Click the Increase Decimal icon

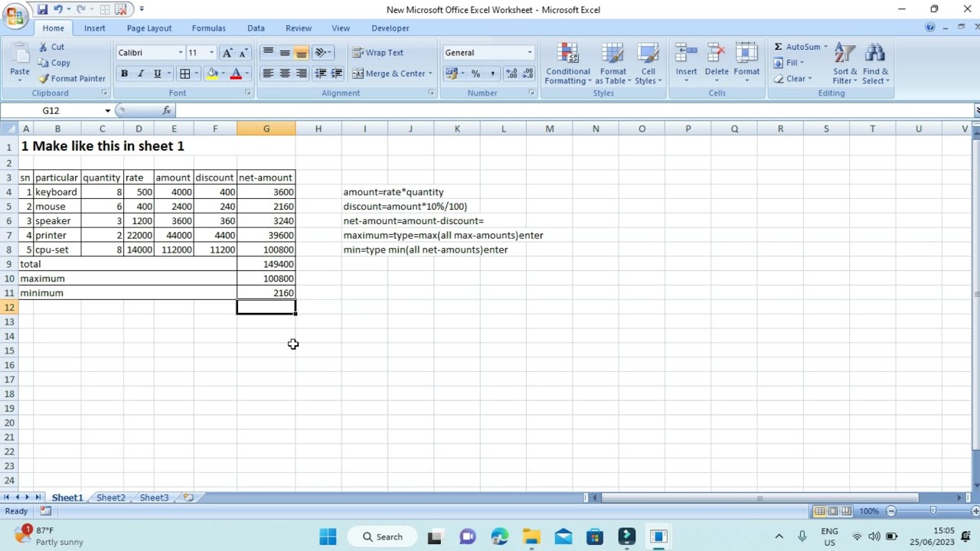pos(511,73)
